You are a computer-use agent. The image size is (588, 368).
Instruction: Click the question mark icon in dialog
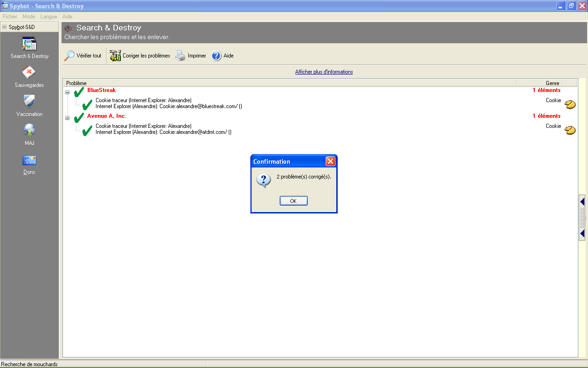(264, 180)
